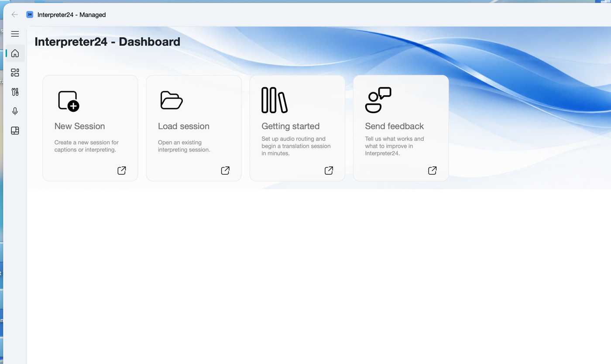Viewport: 611px width, 364px height.
Task: Click the Send feedback person-chat icon
Action: [378, 100]
